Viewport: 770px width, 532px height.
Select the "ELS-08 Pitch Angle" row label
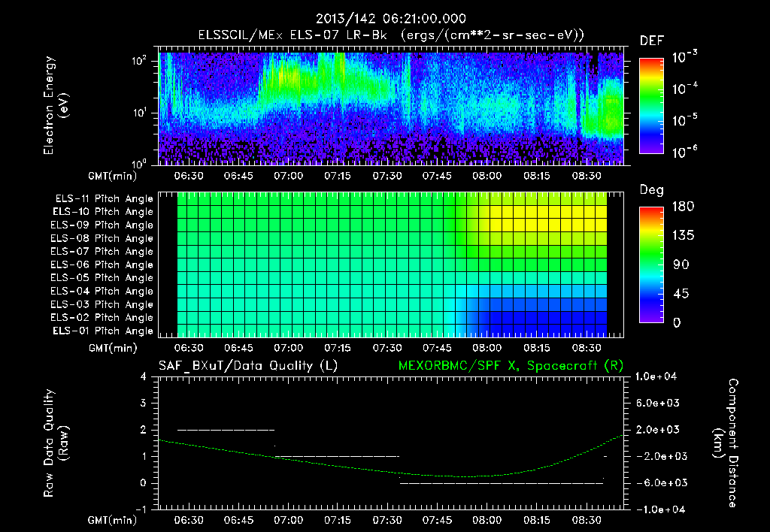(x=102, y=238)
